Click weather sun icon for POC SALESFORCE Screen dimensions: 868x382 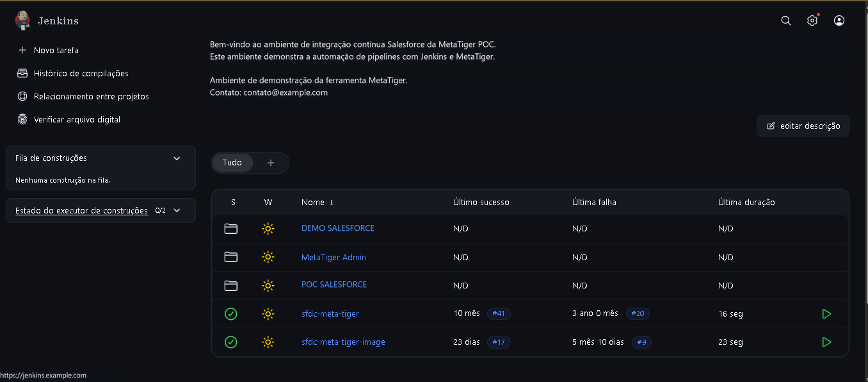point(268,285)
